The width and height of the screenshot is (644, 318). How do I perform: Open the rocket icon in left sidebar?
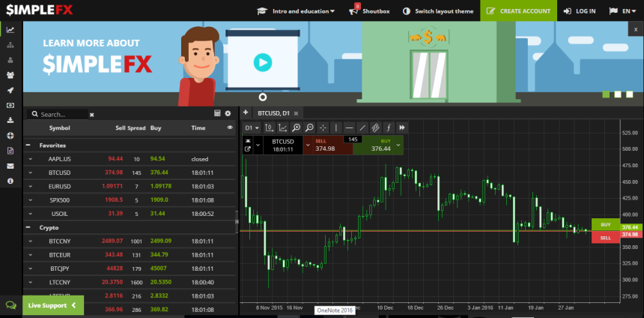point(10,90)
